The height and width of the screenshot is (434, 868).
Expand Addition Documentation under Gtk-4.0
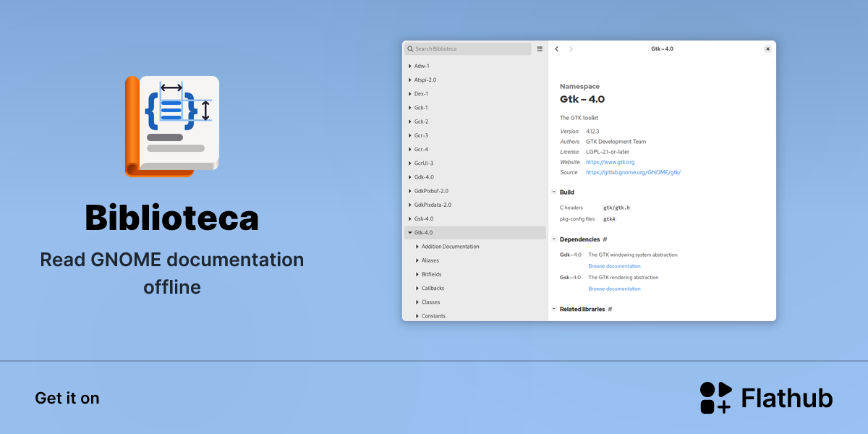click(417, 247)
